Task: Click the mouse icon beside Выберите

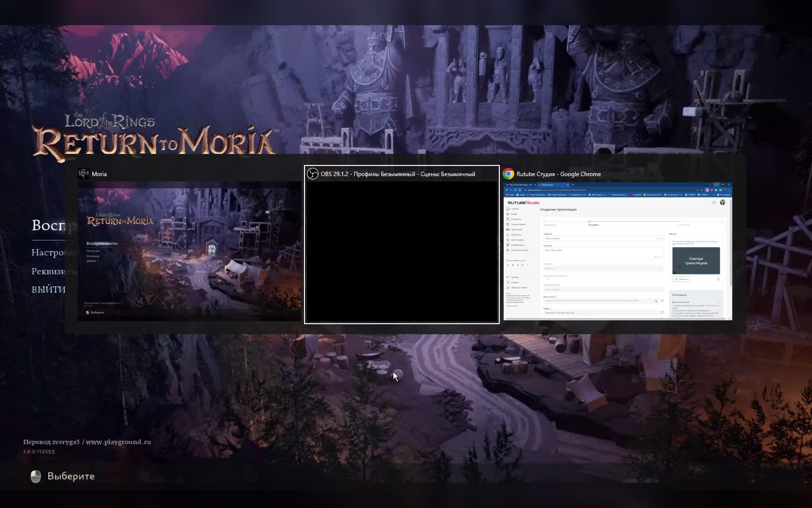Action: (x=36, y=477)
